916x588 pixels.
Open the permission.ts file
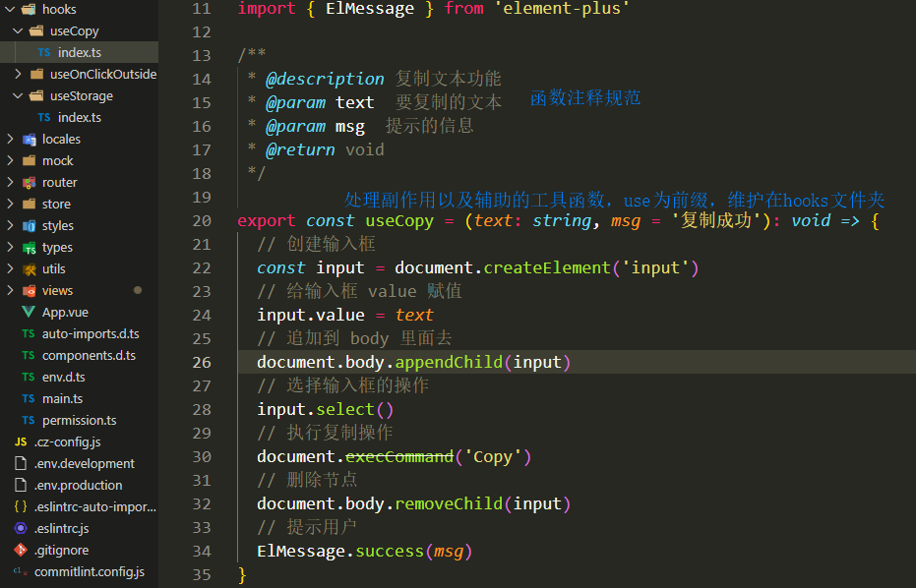(79, 421)
